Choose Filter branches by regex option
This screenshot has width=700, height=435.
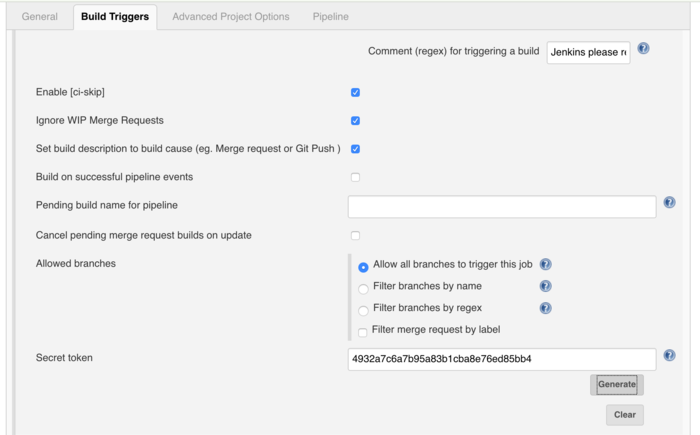(363, 310)
